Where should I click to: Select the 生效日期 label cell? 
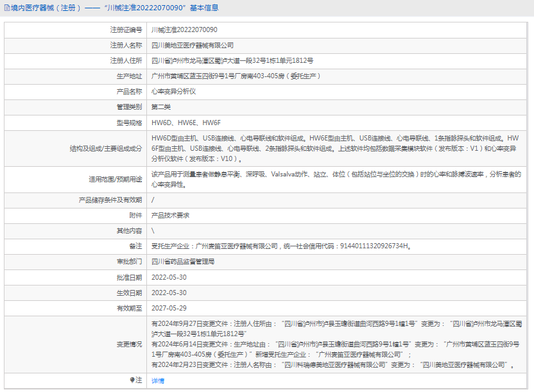point(76,293)
